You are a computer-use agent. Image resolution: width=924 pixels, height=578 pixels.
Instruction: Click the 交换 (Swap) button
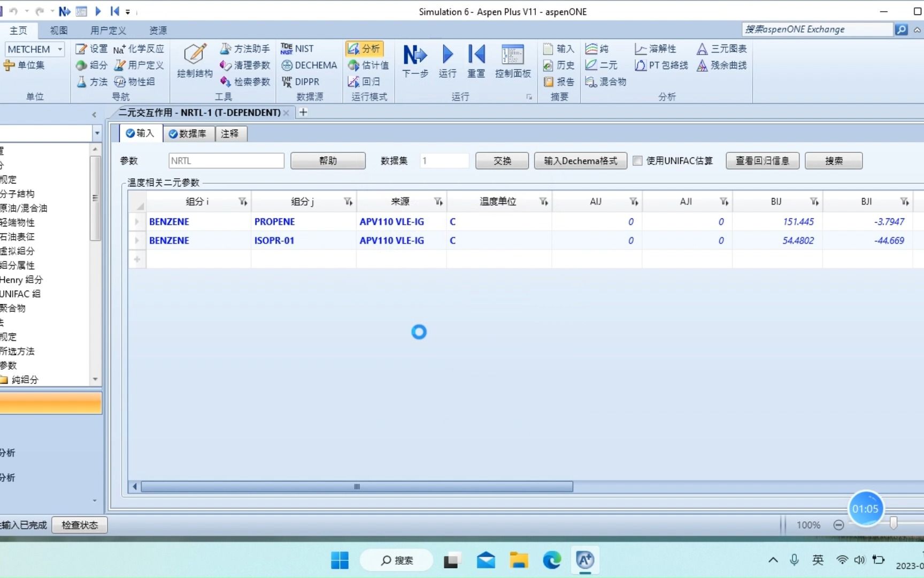(x=501, y=161)
